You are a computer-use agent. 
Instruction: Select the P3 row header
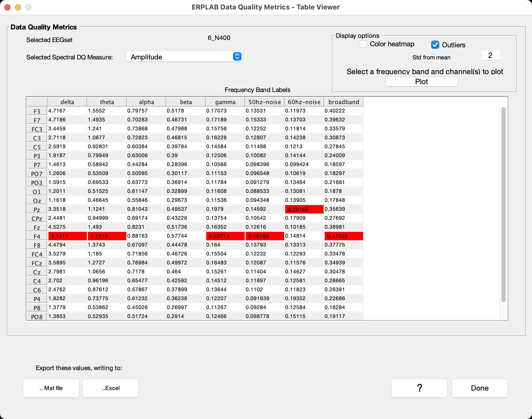37,156
